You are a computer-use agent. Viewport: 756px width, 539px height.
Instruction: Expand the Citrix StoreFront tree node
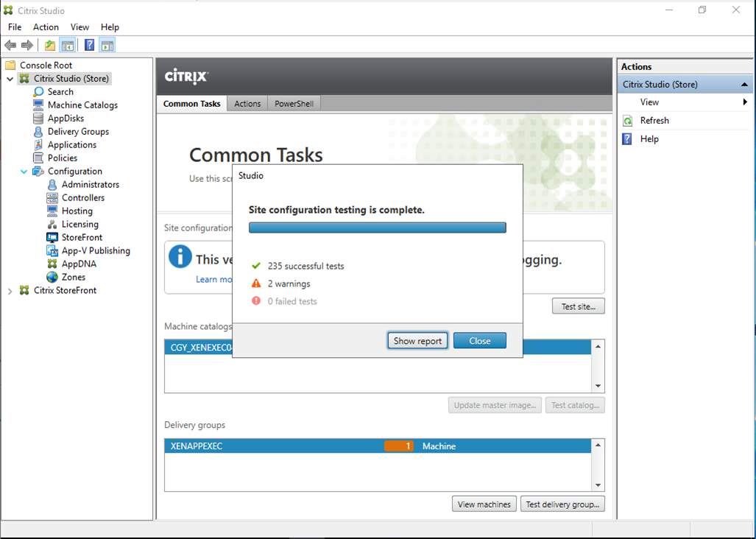click(10, 291)
